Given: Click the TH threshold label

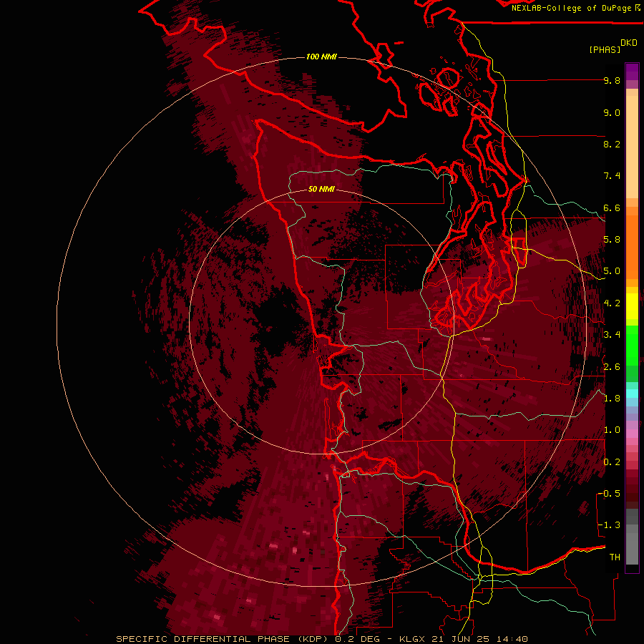Looking at the screenshot, I should point(615,557).
